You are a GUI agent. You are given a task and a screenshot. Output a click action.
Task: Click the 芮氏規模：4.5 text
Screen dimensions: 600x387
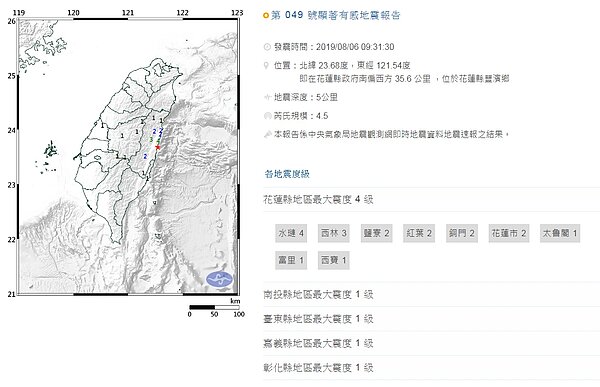coord(301,116)
